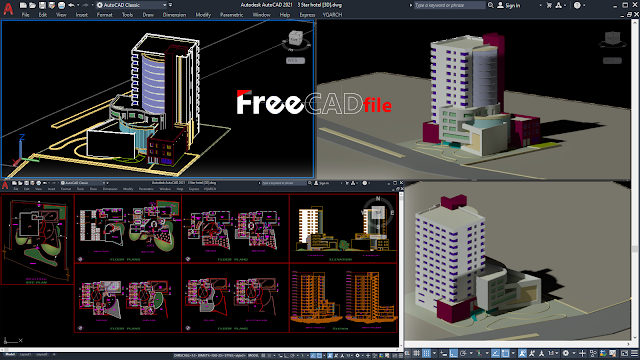Screen dimensions: 640x360
Task: Click the Hardware Acceleration icon in the status bar
Action: (603, 353)
